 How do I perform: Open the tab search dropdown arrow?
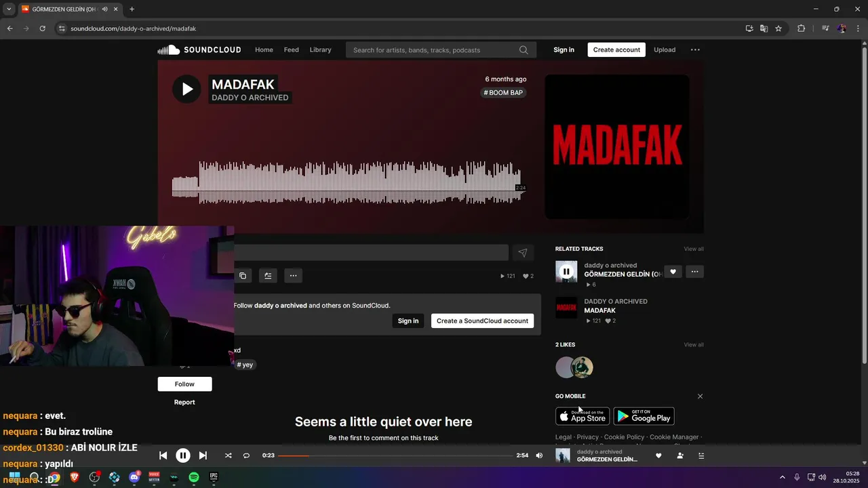click(9, 9)
